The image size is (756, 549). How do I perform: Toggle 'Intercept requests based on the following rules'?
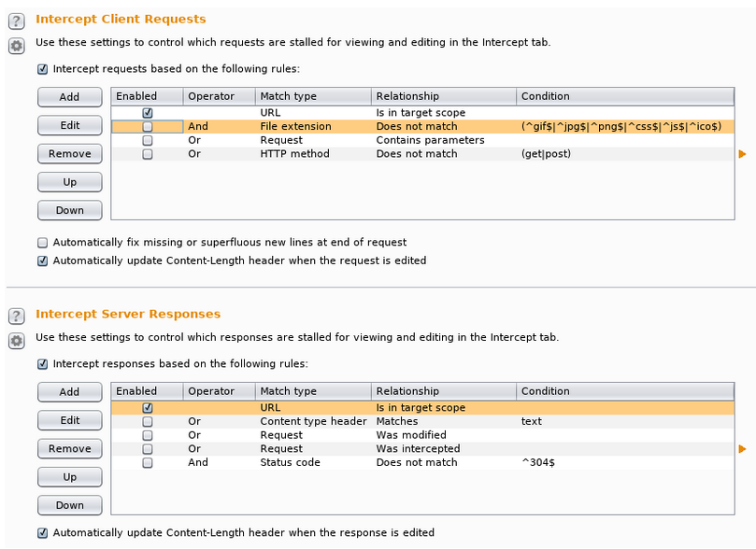tap(42, 69)
